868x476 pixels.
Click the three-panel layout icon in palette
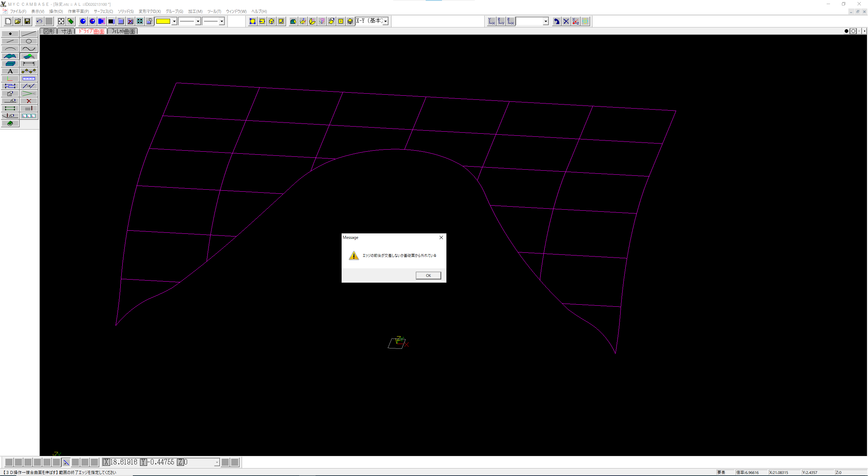(x=29, y=116)
